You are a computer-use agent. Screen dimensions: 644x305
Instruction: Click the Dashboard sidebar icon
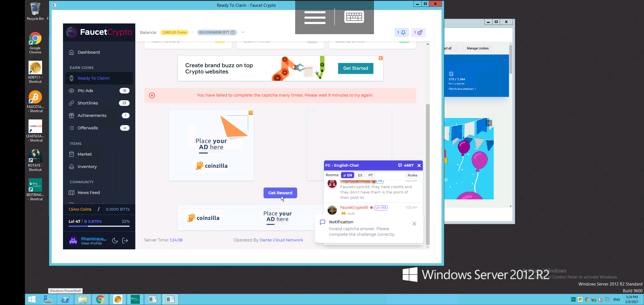[x=71, y=52]
